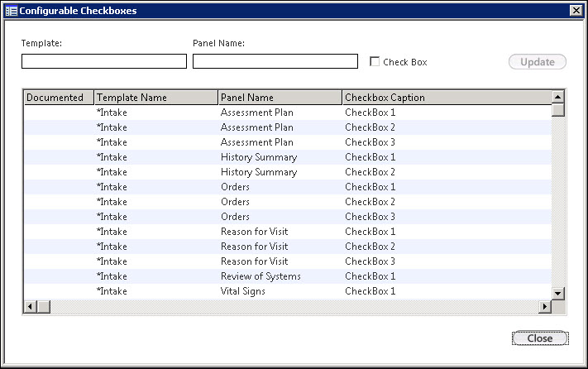Screen dimensions: 588x369
Task: Select Orders row with CheckBox 2
Action: [x=288, y=202]
